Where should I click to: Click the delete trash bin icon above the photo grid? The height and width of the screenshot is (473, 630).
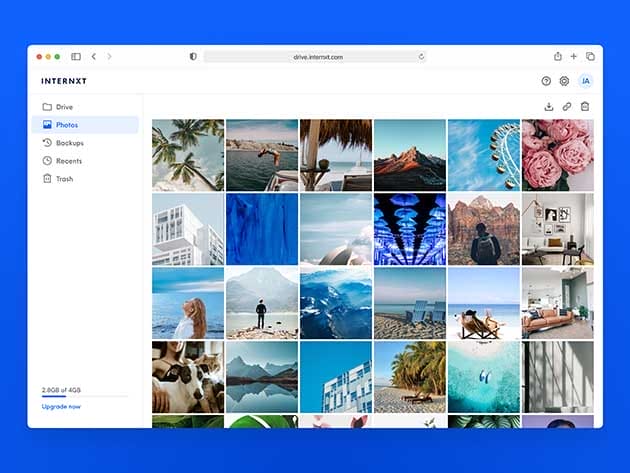585,106
